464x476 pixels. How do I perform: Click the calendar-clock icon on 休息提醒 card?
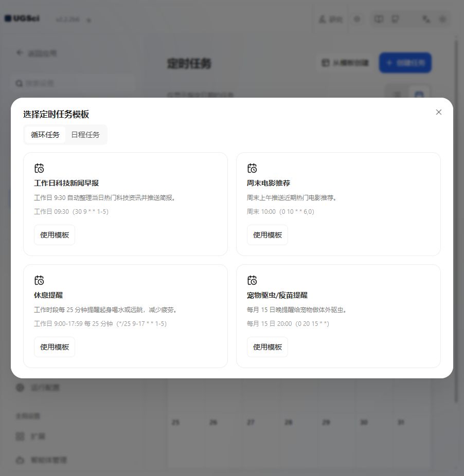(x=39, y=280)
